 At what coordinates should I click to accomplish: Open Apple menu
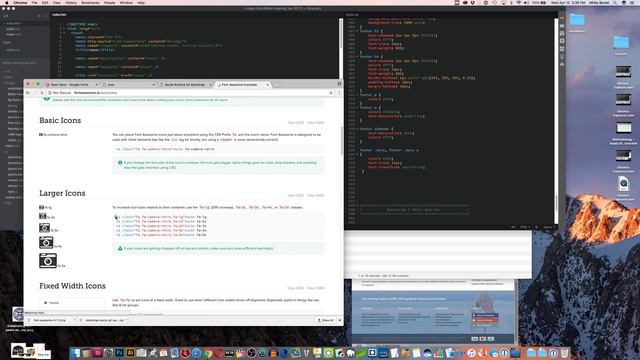(x=7, y=2)
